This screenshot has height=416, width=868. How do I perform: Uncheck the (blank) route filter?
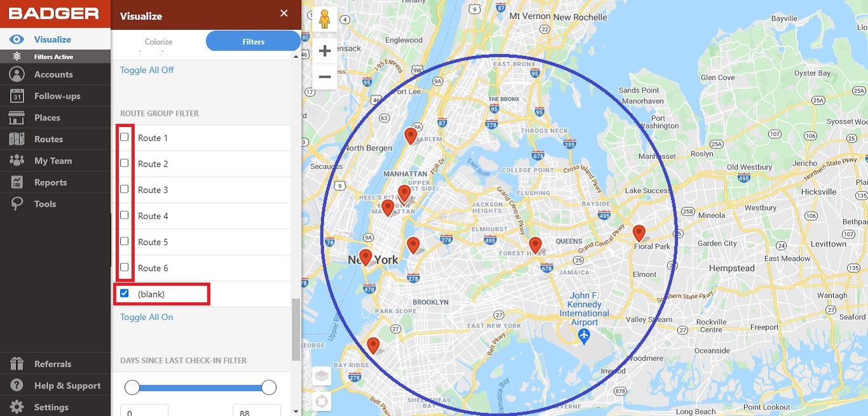125,293
